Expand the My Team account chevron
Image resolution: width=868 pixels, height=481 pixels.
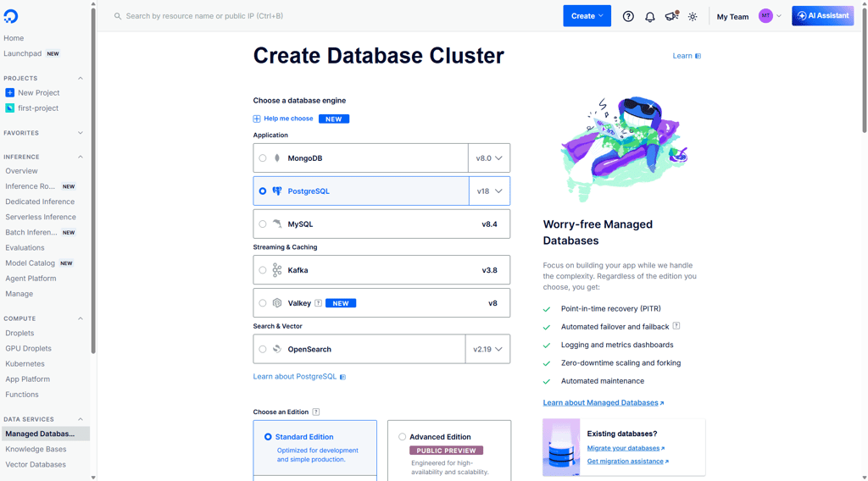(779, 17)
